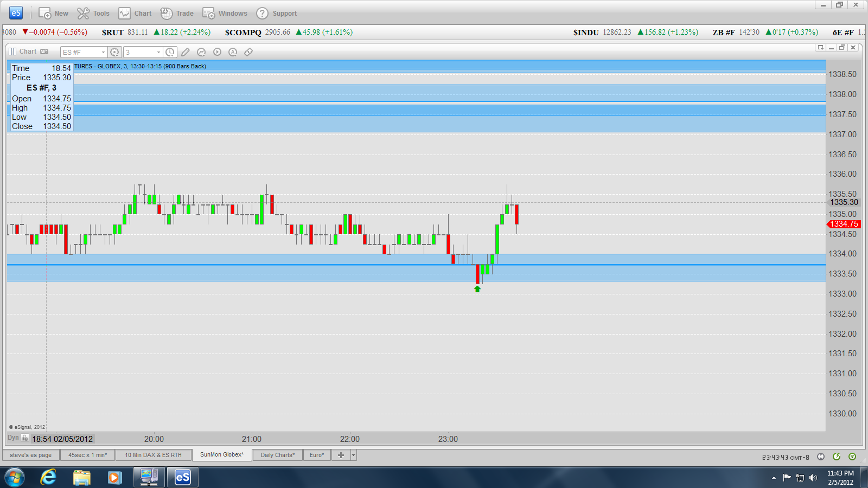The width and height of the screenshot is (868, 488).
Task: Open the New menu
Action: tap(53, 14)
